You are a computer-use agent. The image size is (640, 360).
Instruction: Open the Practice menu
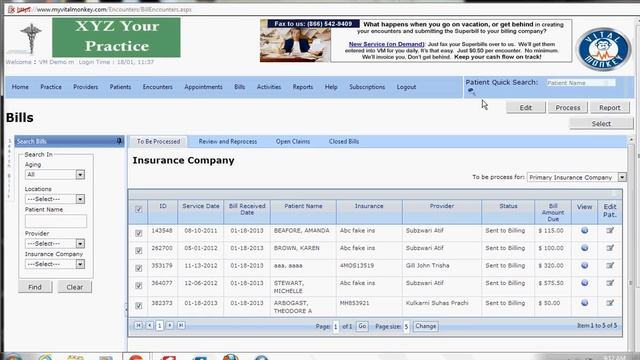51,87
